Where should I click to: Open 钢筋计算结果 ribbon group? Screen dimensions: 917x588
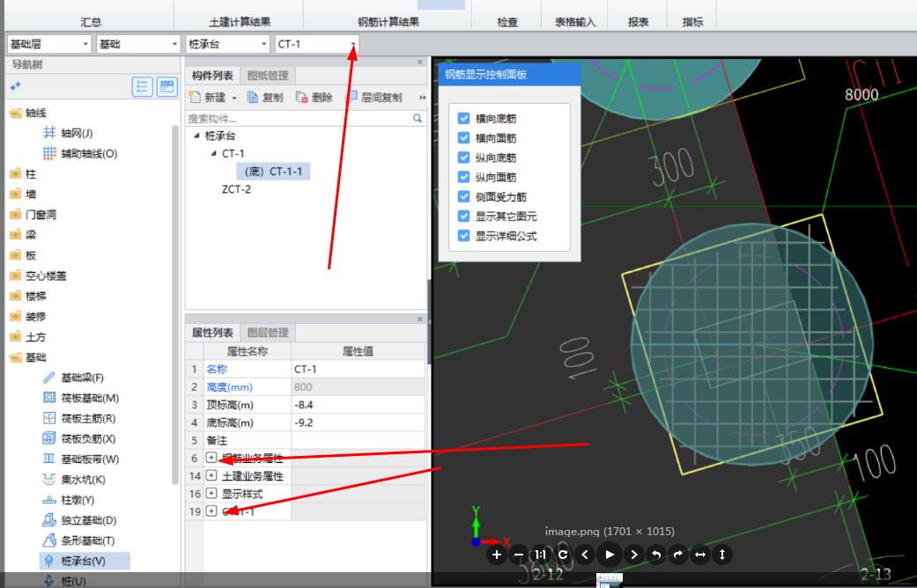click(x=388, y=22)
